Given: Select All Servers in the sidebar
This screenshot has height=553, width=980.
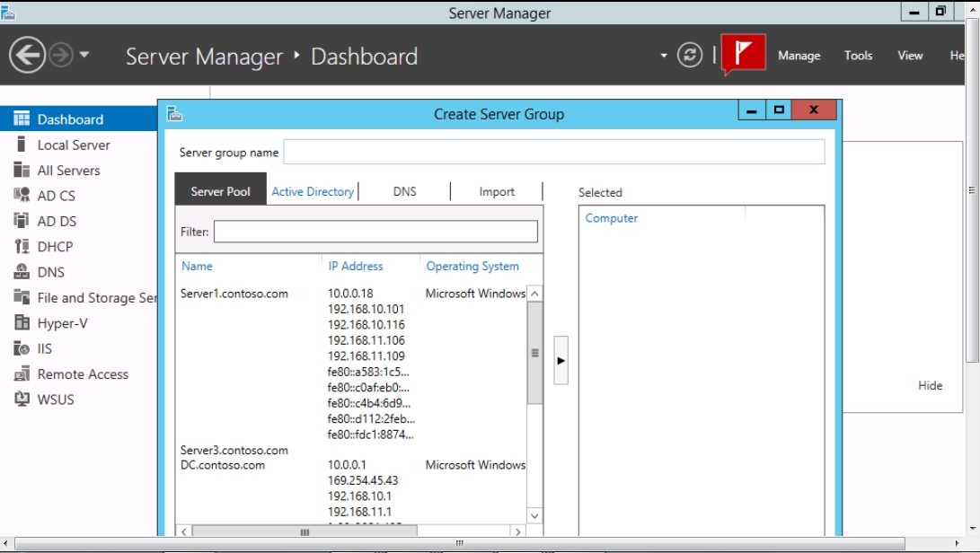Looking at the screenshot, I should (69, 171).
